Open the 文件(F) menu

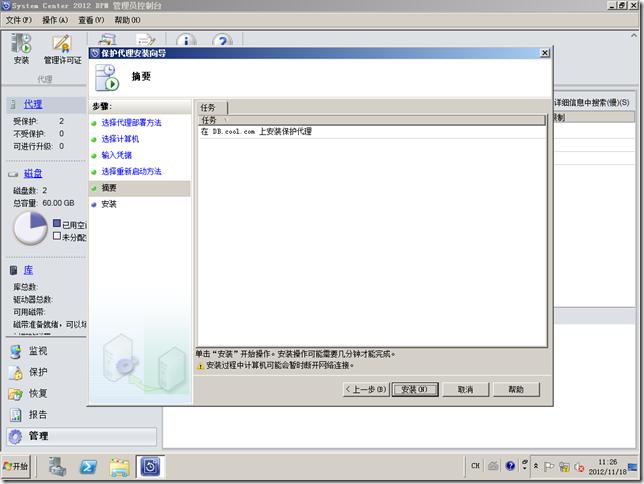coord(18,20)
